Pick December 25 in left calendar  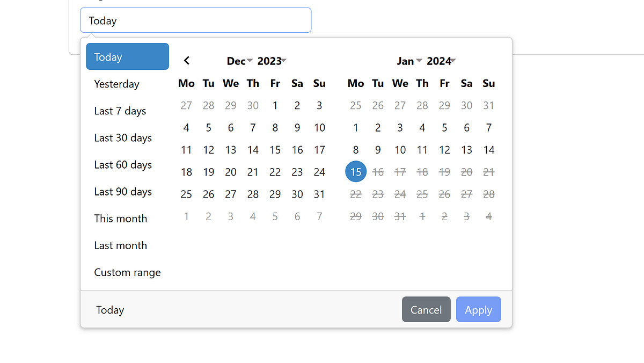point(186,194)
